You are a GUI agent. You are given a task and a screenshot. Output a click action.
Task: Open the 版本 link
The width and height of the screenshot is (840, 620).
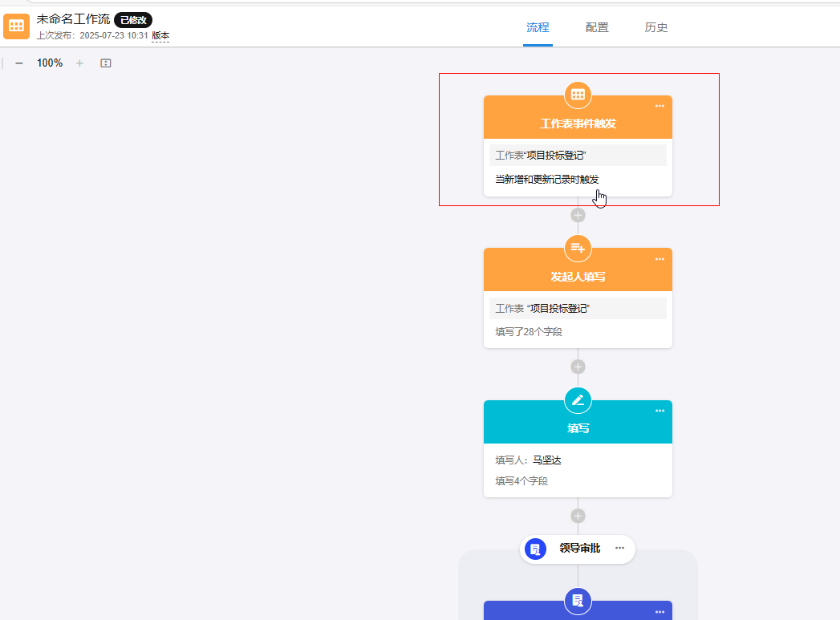coord(160,36)
